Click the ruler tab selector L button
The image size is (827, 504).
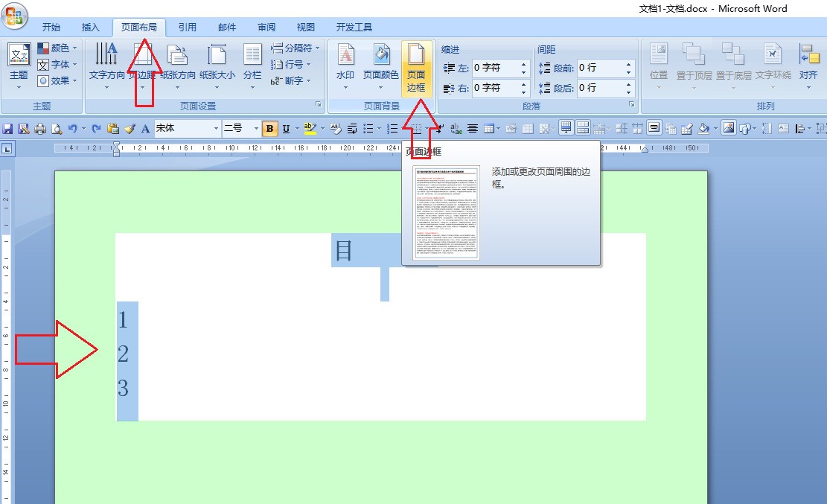(7, 149)
